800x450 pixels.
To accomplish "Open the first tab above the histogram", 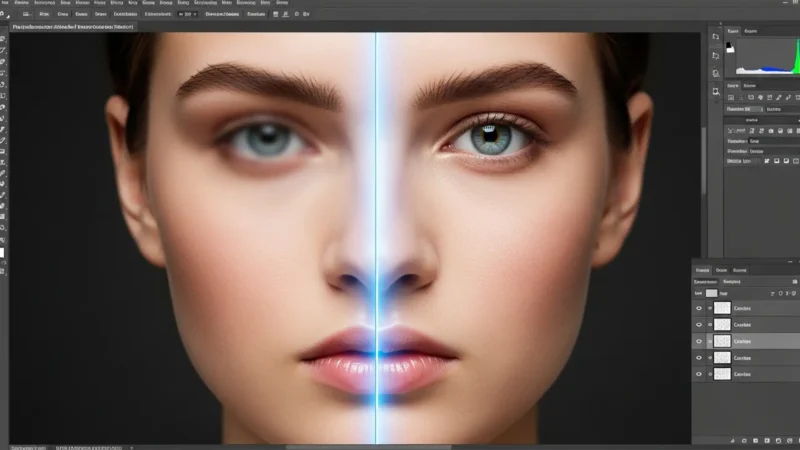I will point(733,31).
